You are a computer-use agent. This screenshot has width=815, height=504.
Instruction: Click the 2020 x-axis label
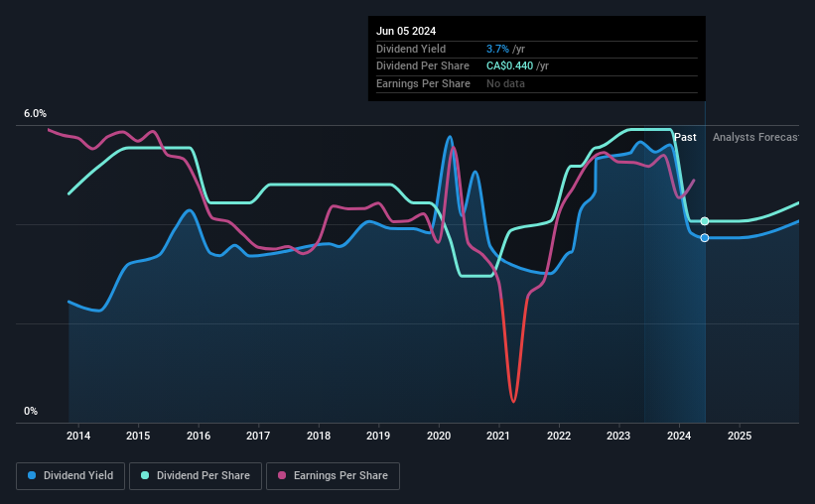(x=439, y=436)
